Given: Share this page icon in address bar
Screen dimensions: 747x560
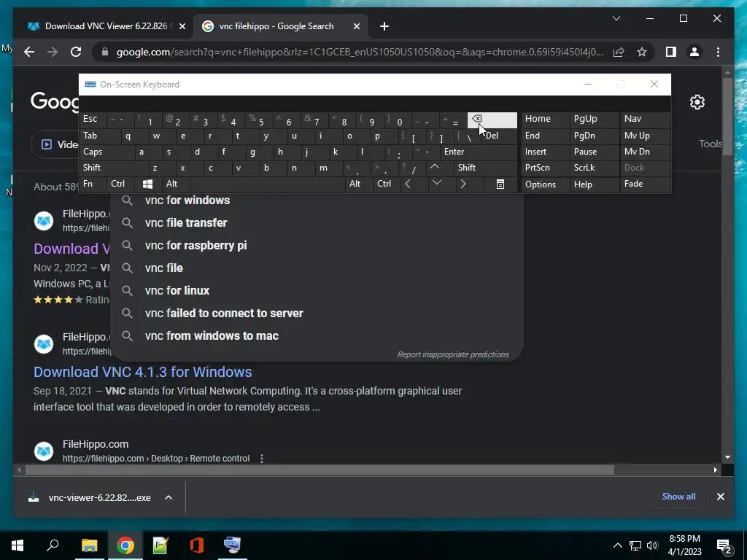Looking at the screenshot, I should pos(619,52).
